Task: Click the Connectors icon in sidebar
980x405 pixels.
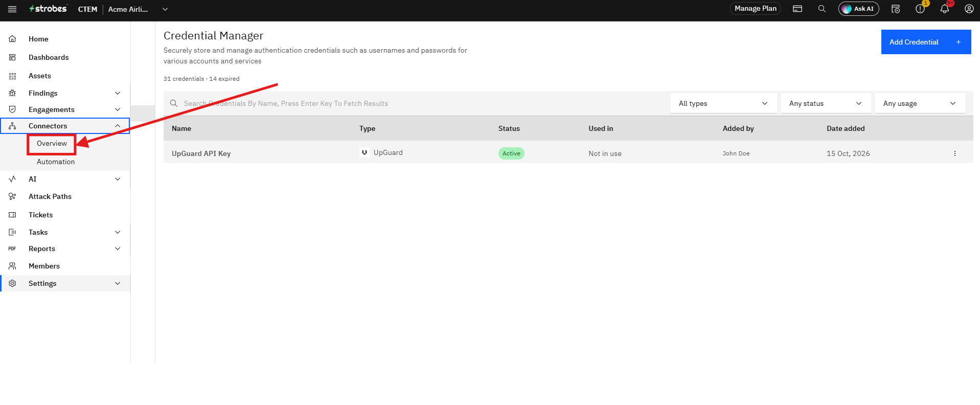Action: pos(12,126)
